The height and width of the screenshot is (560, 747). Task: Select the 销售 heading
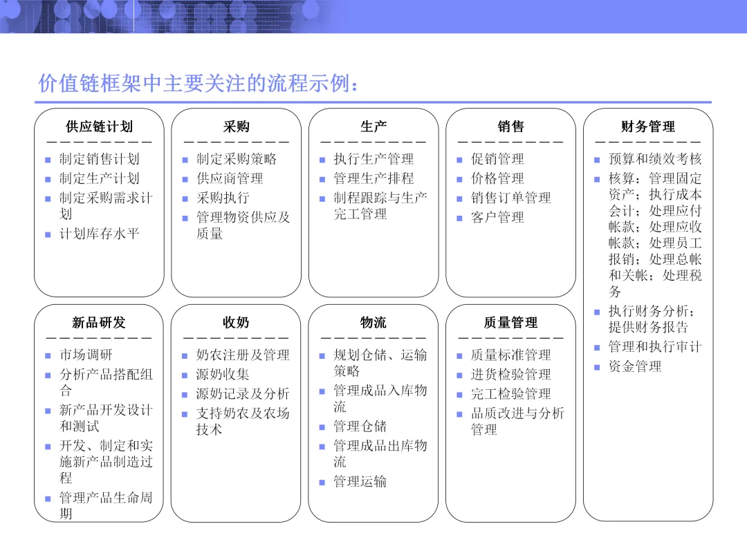510,127
